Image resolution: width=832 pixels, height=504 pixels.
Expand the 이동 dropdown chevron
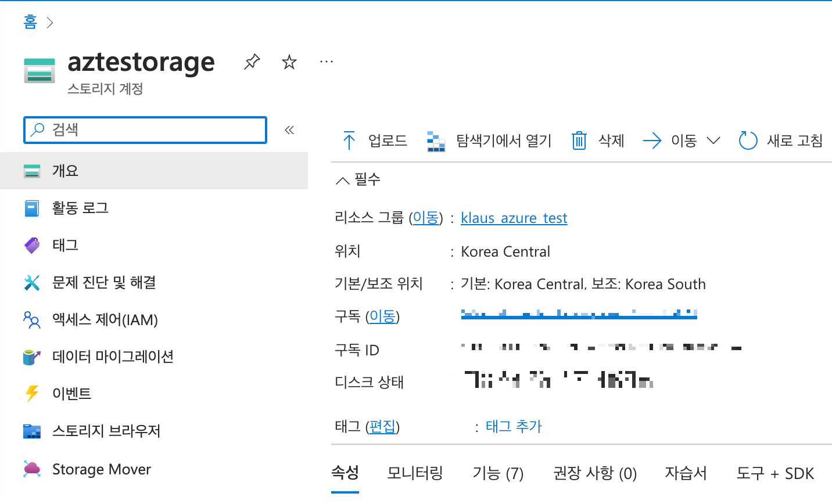713,141
